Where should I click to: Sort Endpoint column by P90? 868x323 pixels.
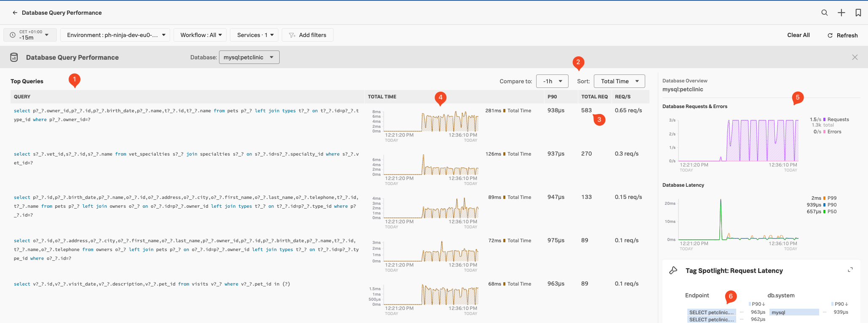click(x=758, y=304)
